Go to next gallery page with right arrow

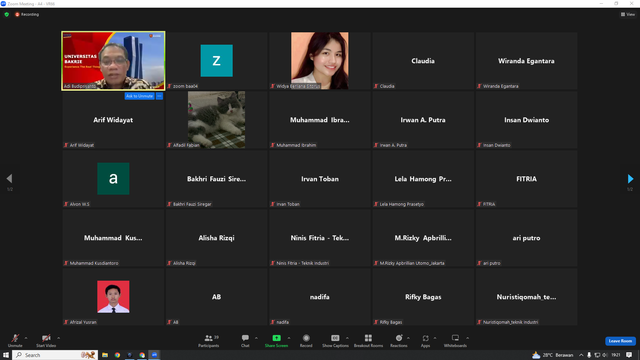(630, 178)
